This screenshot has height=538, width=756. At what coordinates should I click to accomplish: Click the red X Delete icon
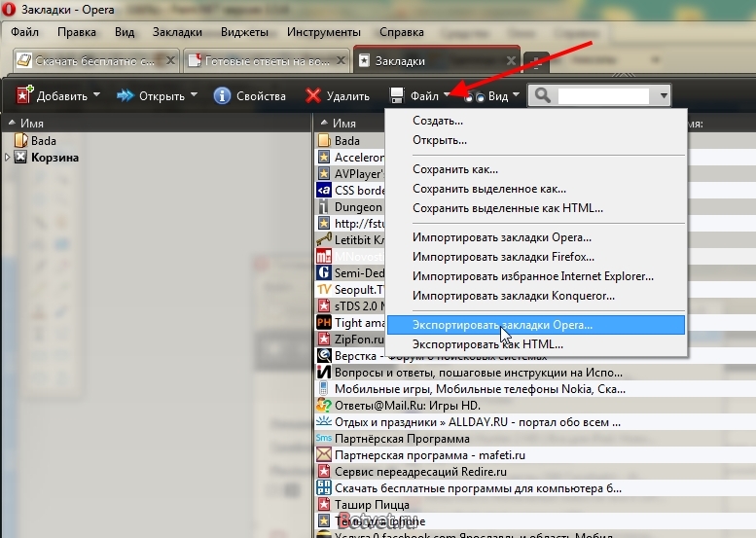pos(313,95)
